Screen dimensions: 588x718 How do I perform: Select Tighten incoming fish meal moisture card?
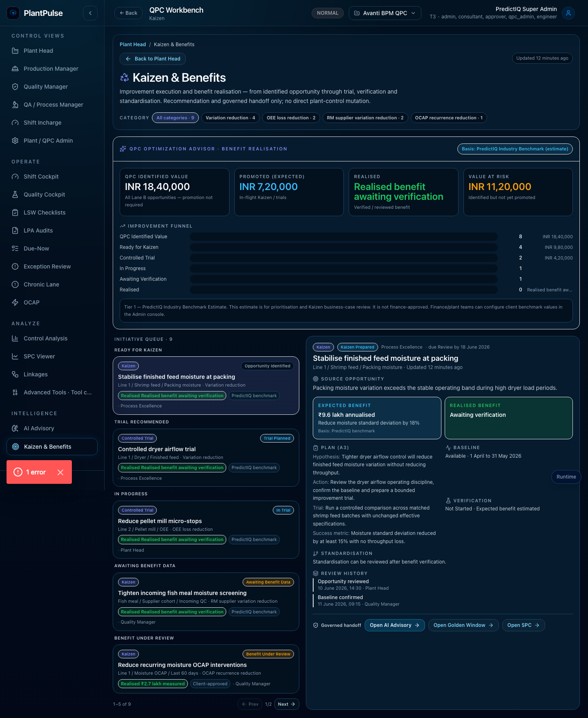pyautogui.click(x=206, y=602)
